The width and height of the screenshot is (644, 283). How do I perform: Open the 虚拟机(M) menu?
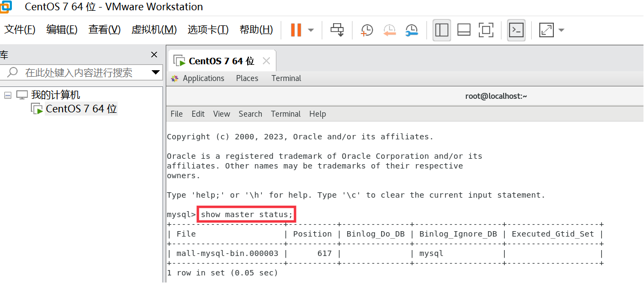pos(154,30)
